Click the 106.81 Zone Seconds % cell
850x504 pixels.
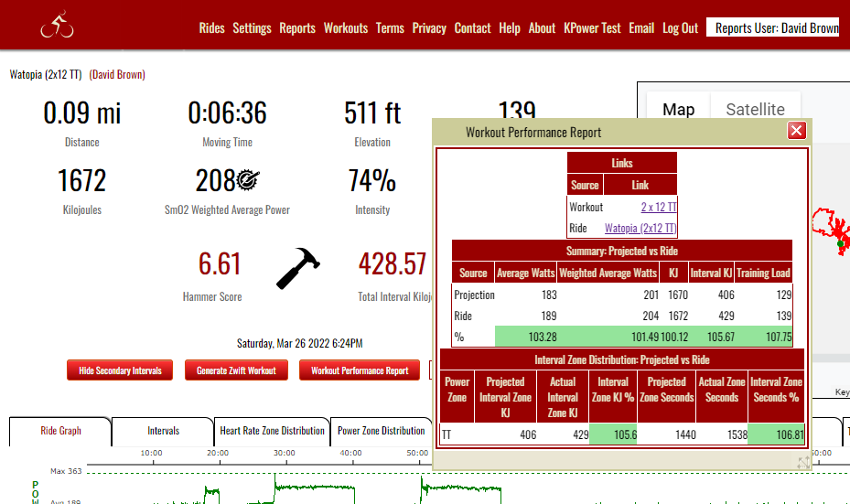(776, 434)
